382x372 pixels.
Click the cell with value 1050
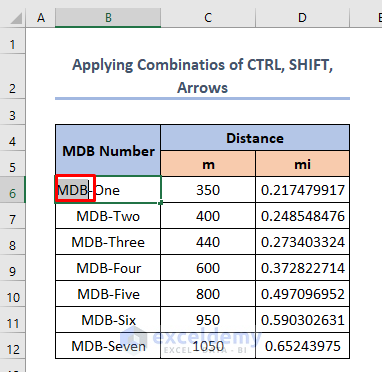coord(208,346)
